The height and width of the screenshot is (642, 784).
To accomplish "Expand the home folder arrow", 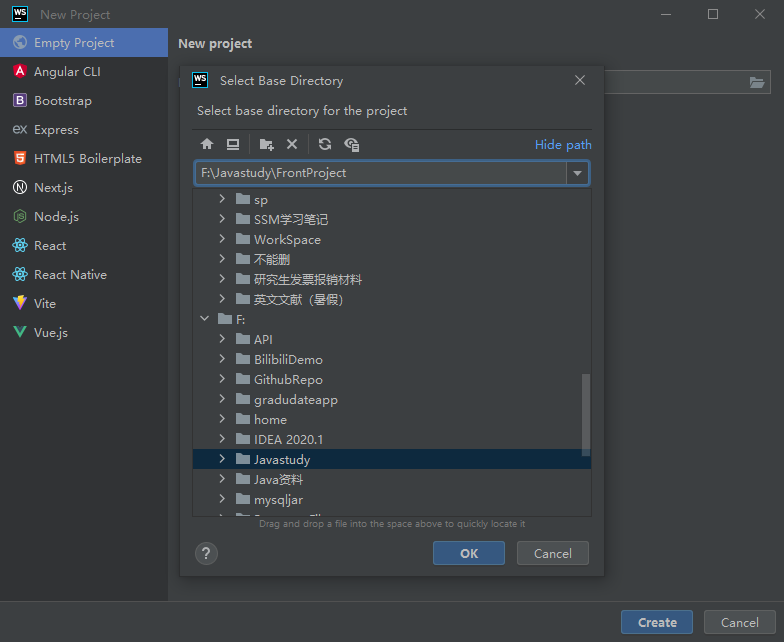I will click(x=222, y=419).
